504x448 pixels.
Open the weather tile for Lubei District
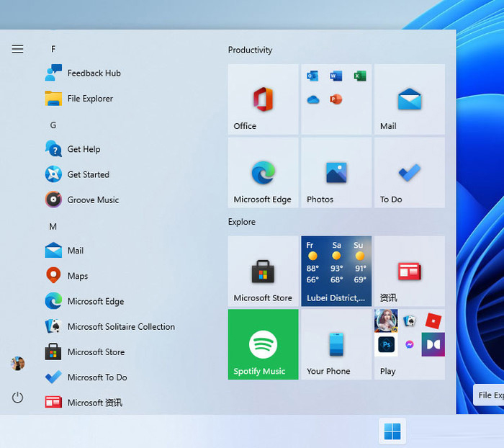click(x=336, y=271)
